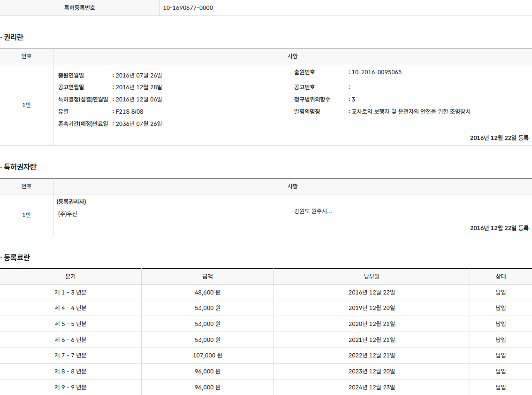Viewport: 532px width, 395px height.
Task: Click the truncated address 강원도 원주시...
Action: [313, 211]
